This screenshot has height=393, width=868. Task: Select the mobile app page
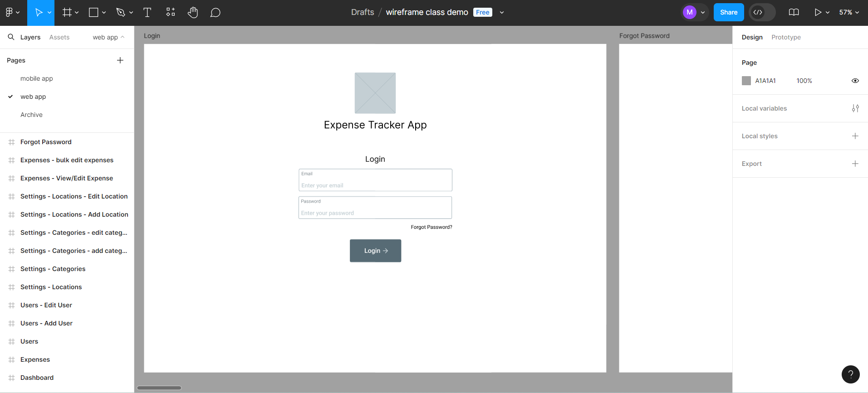coord(37,78)
